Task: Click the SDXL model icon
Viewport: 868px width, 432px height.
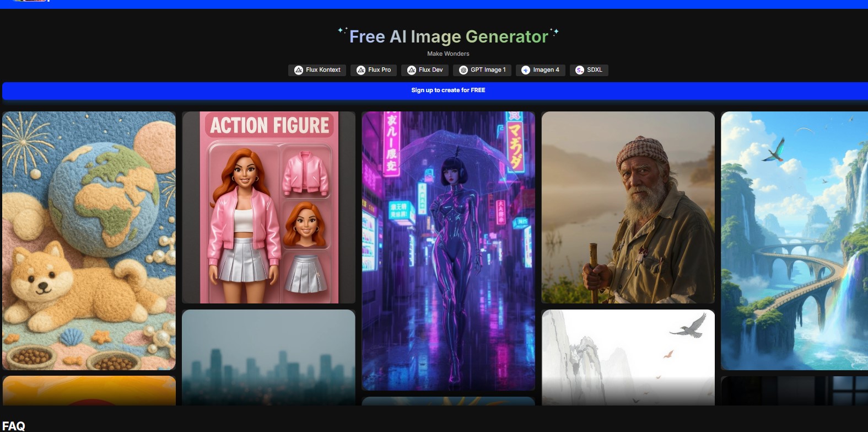Action: click(580, 70)
